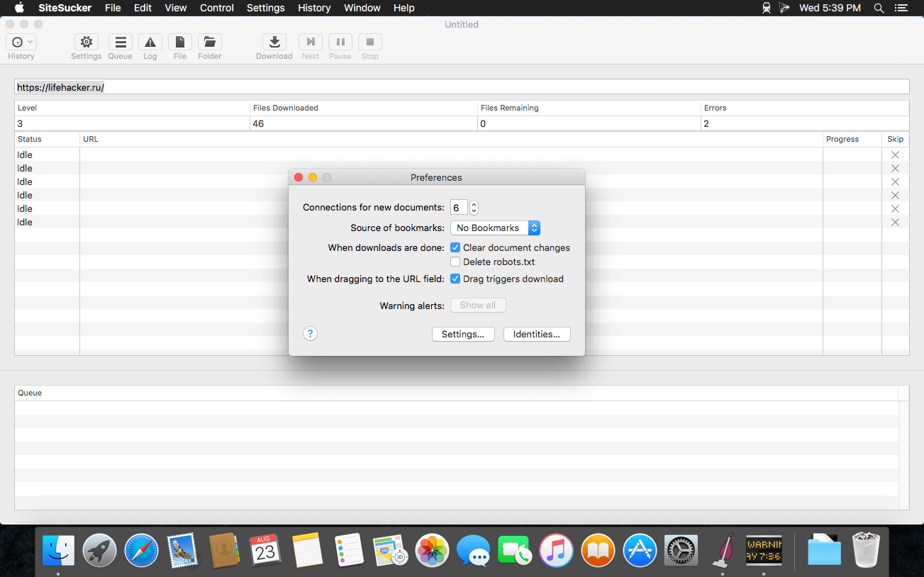Click the help question mark button
This screenshot has height=577, width=924.
[x=310, y=334]
